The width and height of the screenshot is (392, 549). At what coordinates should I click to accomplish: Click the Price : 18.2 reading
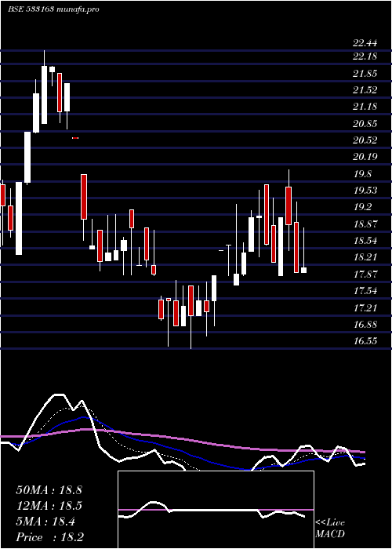tap(49, 537)
